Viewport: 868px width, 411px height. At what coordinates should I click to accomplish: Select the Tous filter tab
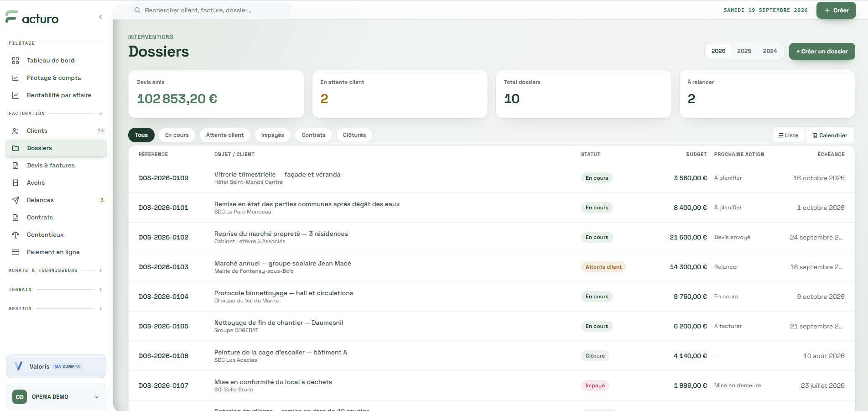tap(141, 135)
